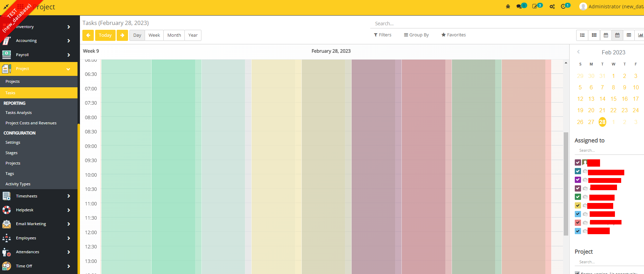
Task: Toggle the teal assignee checkbox
Action: [578, 171]
